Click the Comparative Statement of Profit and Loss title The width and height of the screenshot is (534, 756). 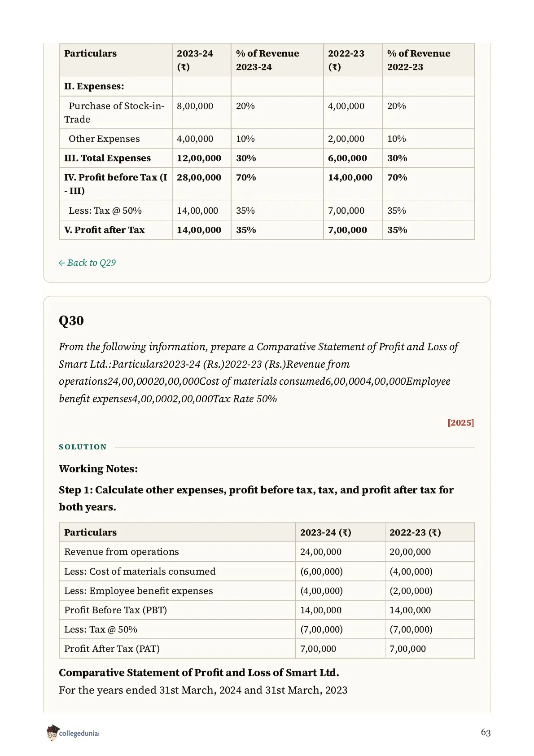tap(199, 672)
